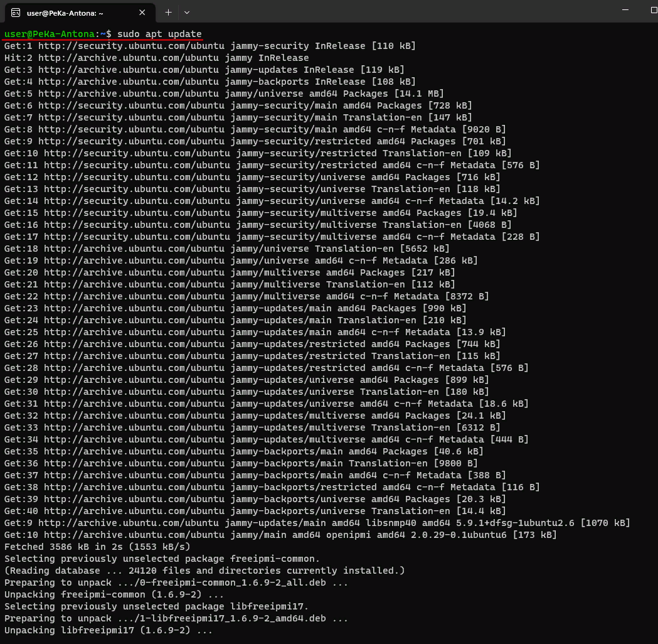Click the Get:26 line showing 744 kB
The image size is (658, 644).
click(252, 344)
